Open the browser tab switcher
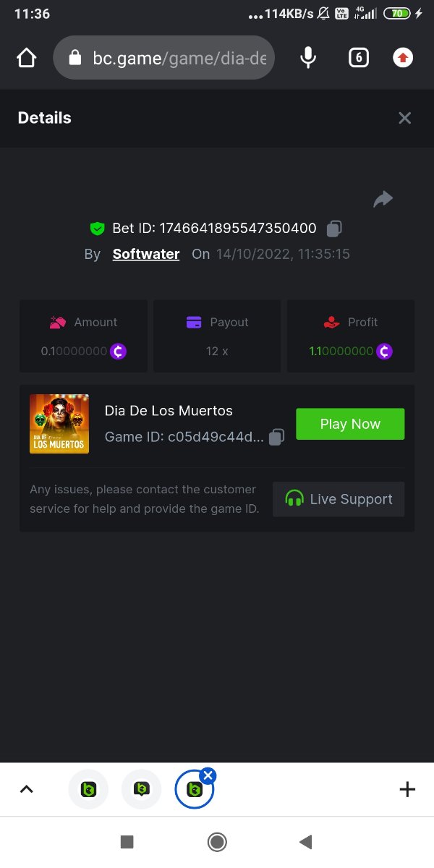Image resolution: width=434 pixels, height=868 pixels. [358, 58]
